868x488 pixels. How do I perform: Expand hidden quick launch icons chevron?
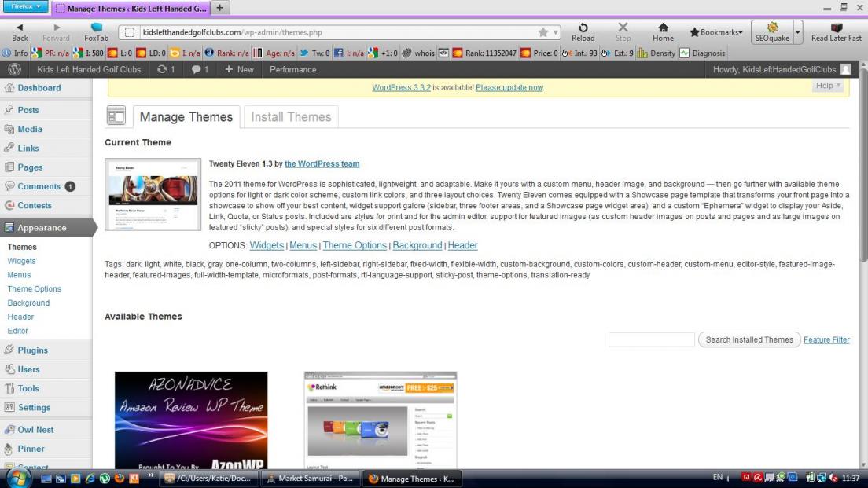[x=151, y=475]
